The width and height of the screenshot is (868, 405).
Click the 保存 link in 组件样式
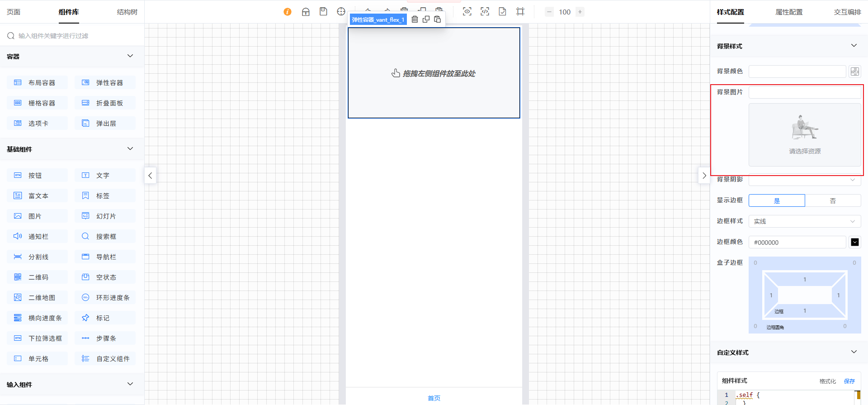click(x=849, y=381)
